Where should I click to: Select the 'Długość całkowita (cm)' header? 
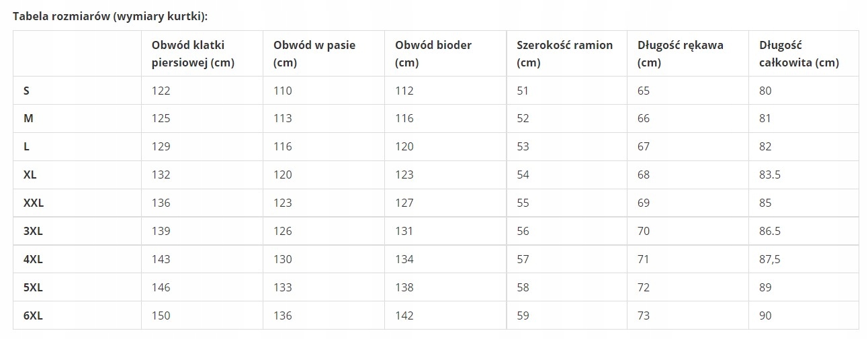point(799,54)
